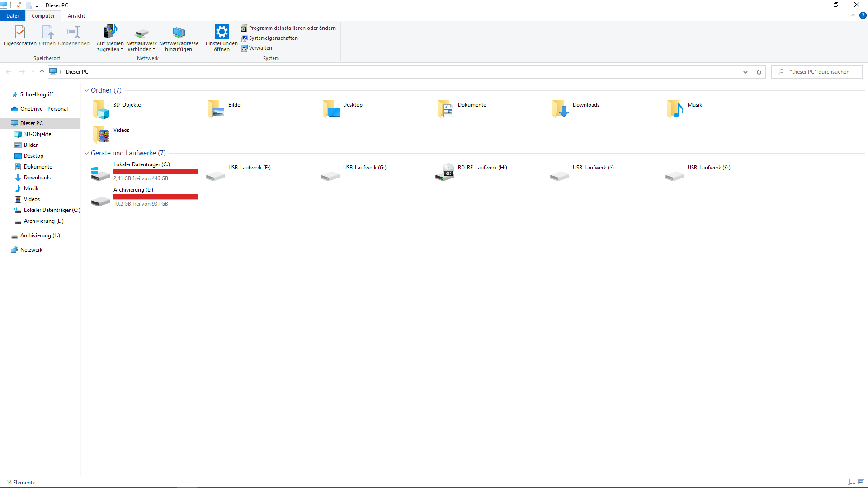This screenshot has height=488, width=868.
Task: Open 3D-Objekte in navigation tree
Action: [38, 134]
